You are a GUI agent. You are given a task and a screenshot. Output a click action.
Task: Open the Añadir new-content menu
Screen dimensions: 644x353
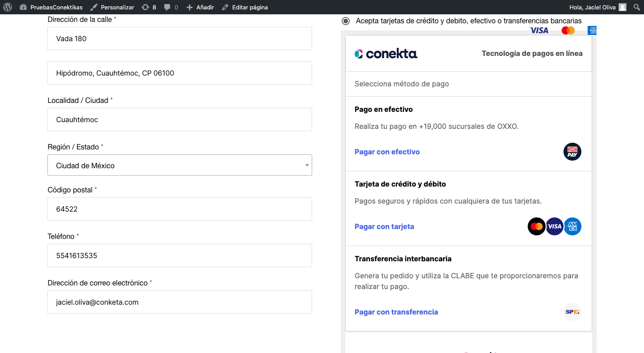pos(200,7)
